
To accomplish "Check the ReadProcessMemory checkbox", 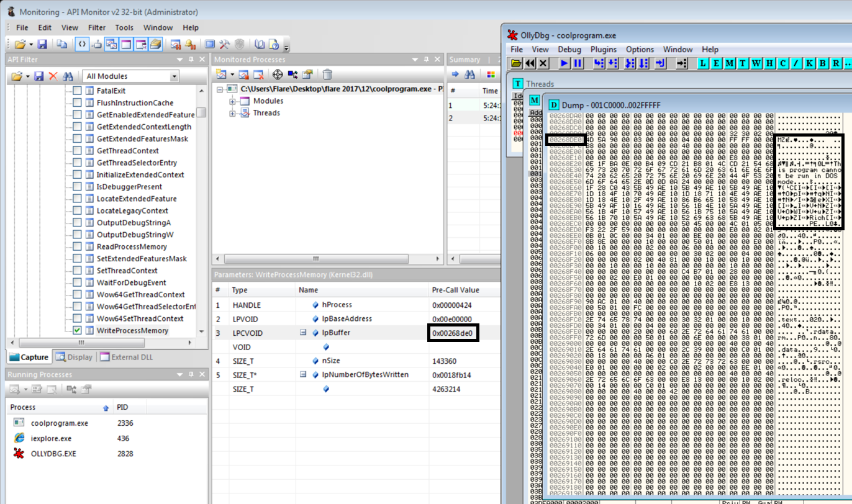I will point(77,246).
